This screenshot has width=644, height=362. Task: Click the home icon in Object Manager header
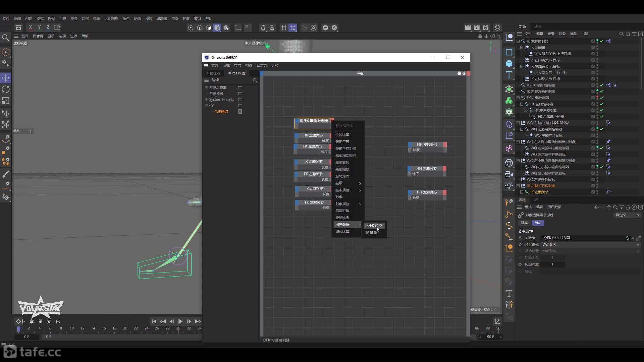(628, 34)
